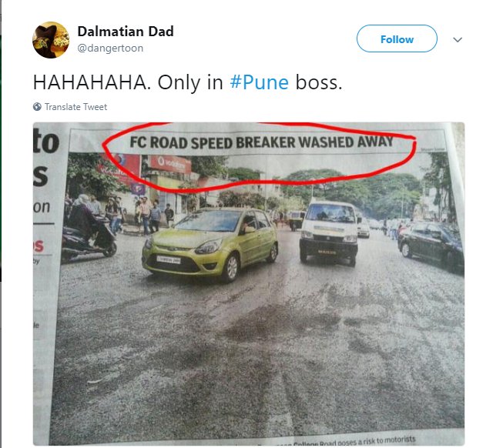Follow the Dalmatian Dad account
The width and height of the screenshot is (493, 448).
pyautogui.click(x=397, y=39)
